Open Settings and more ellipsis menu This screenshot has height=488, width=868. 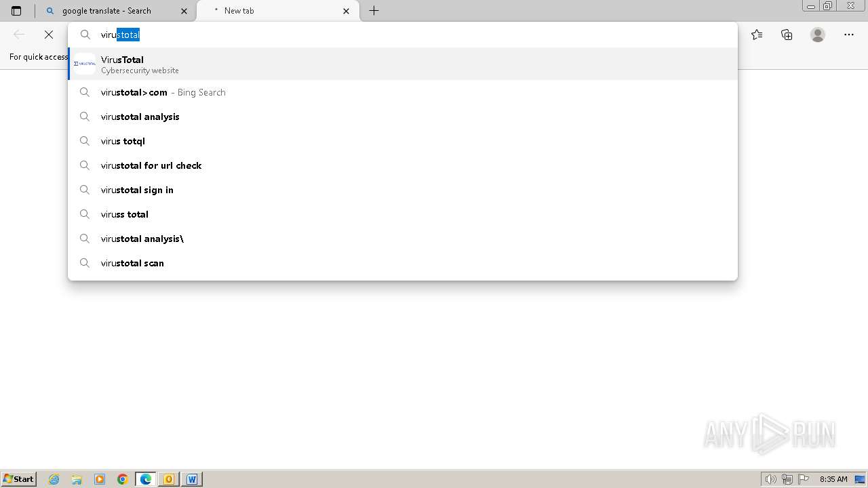click(x=849, y=35)
